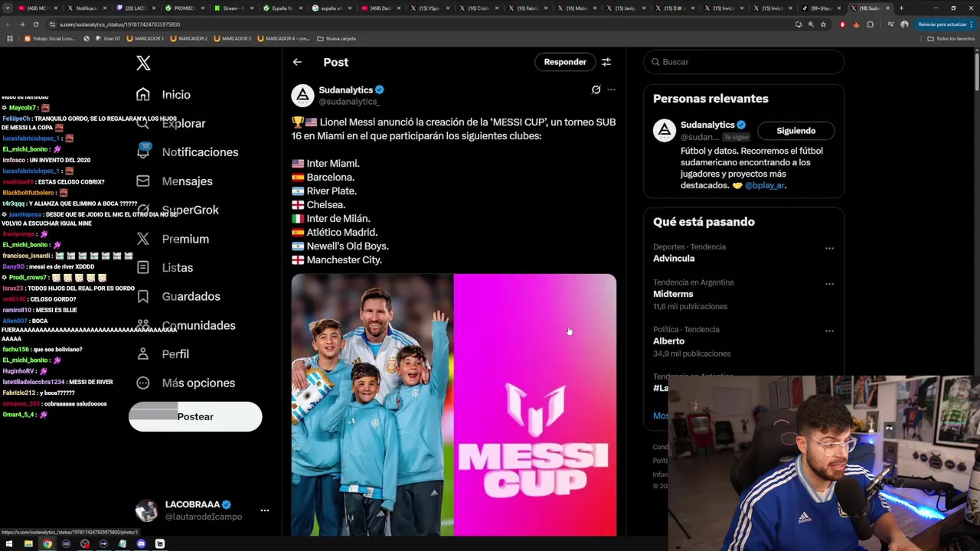Open Guardados bookmarks

point(178,296)
